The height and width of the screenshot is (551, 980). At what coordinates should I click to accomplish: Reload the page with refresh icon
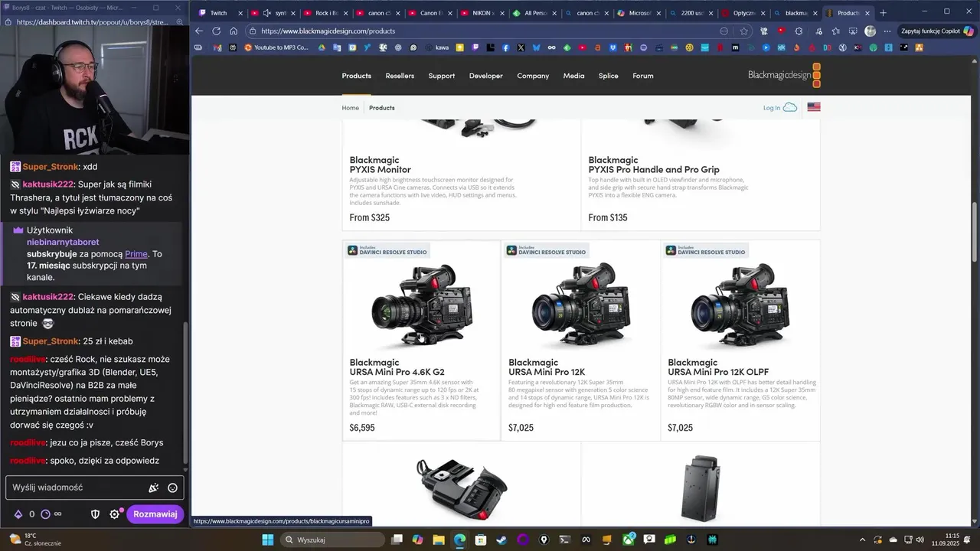point(216,31)
